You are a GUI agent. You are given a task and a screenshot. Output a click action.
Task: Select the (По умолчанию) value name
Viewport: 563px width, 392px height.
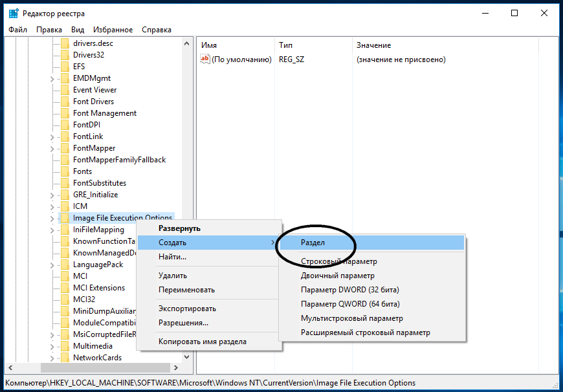[241, 60]
